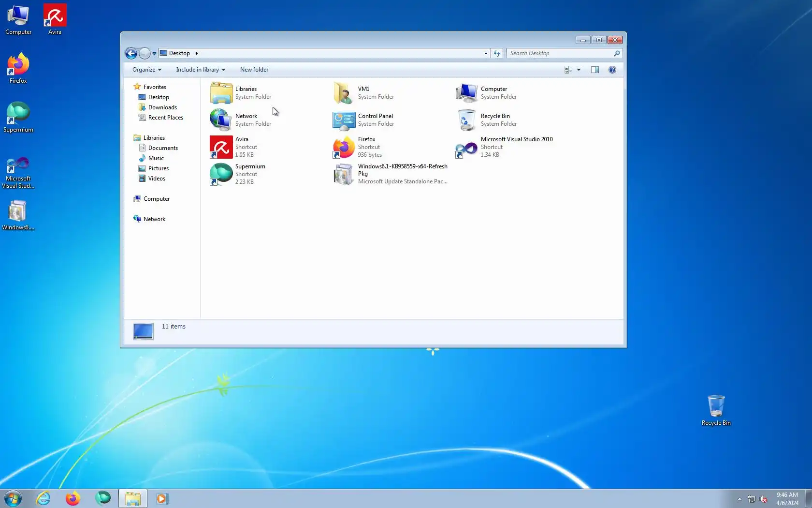812x508 pixels.
Task: Select the Avira shortcut icon in the file list
Action: (x=221, y=147)
